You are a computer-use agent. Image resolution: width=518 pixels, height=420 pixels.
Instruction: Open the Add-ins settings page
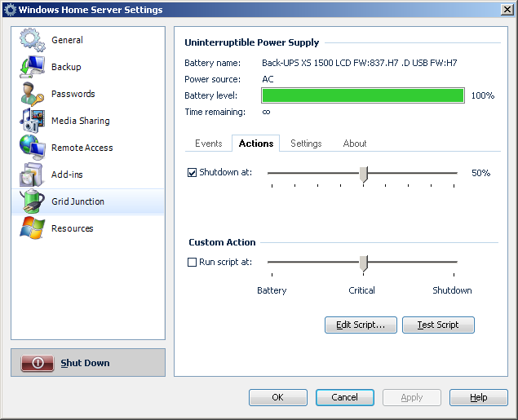88,175
